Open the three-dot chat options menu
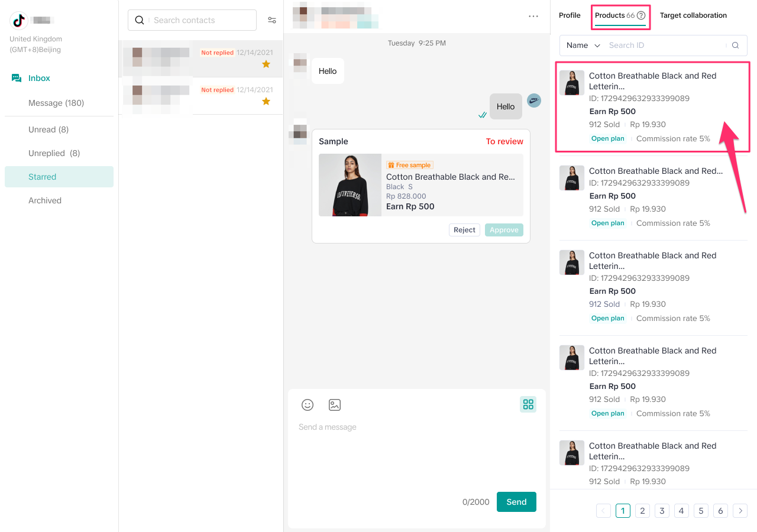 533,17
